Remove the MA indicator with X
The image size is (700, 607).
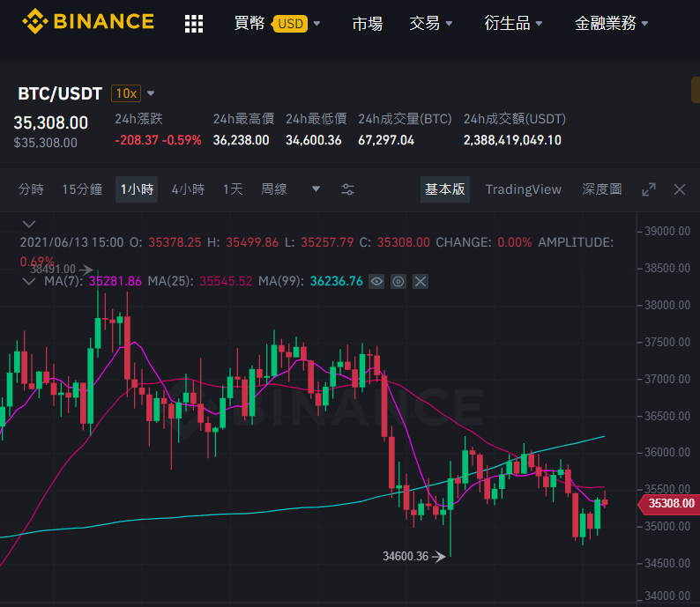(421, 281)
